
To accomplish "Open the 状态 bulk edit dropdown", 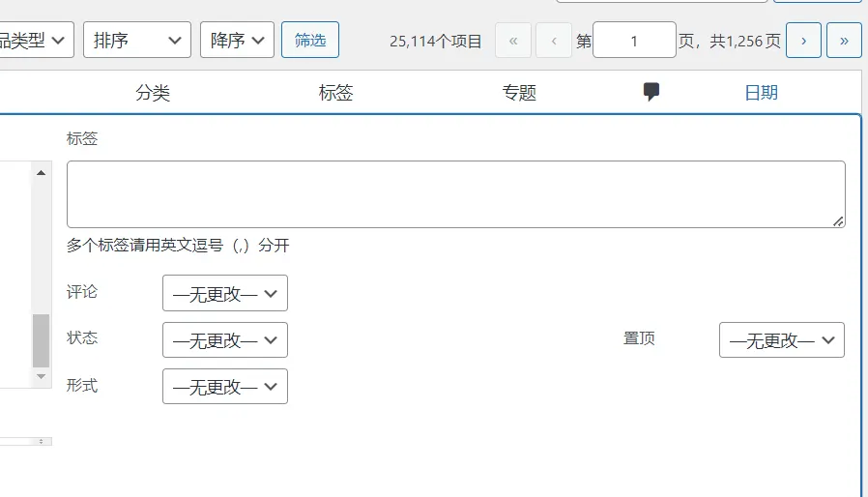I will (225, 339).
